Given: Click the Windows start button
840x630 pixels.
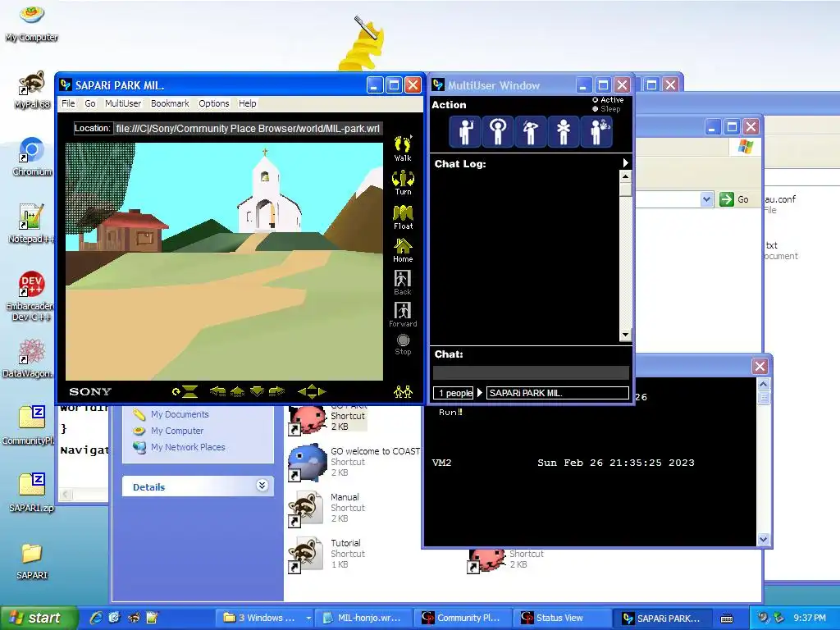Looking at the screenshot, I should tap(38, 618).
